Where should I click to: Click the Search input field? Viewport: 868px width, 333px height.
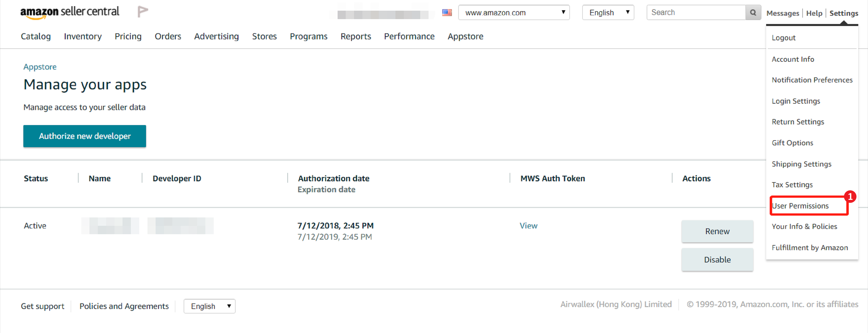696,13
